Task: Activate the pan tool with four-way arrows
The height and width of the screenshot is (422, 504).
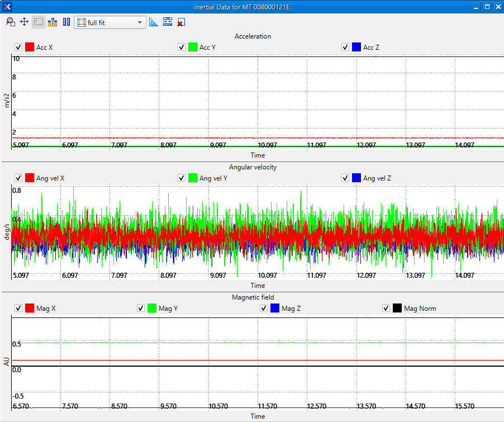Action: 24,22
